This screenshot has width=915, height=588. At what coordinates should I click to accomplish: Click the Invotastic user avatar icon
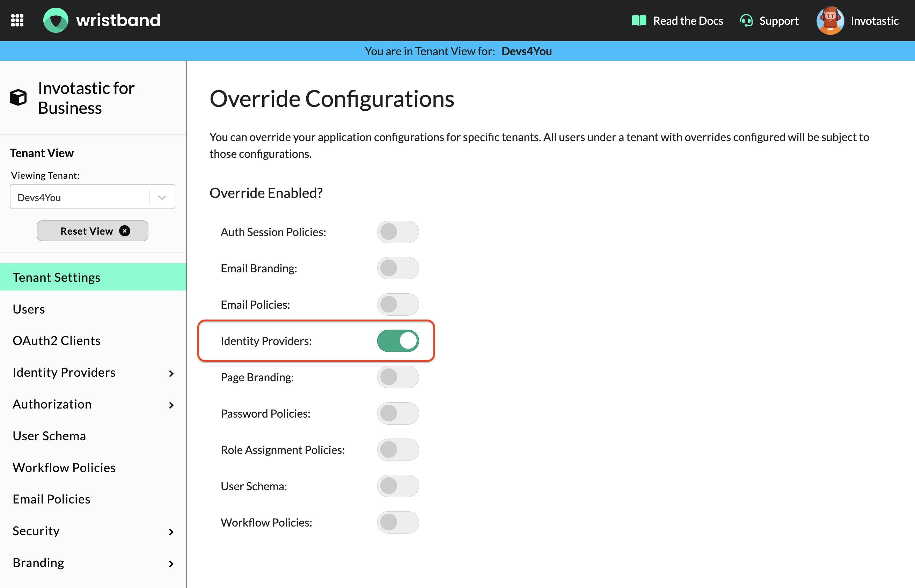coord(830,19)
